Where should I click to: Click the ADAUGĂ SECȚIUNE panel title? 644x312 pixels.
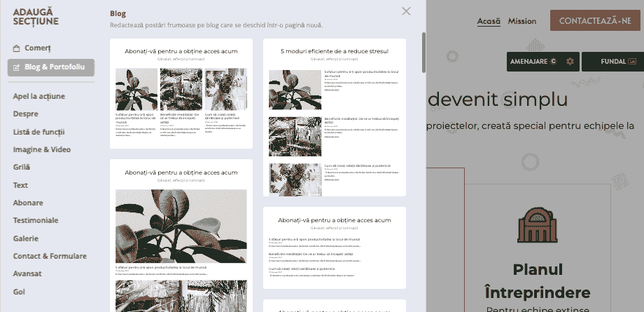point(36,17)
